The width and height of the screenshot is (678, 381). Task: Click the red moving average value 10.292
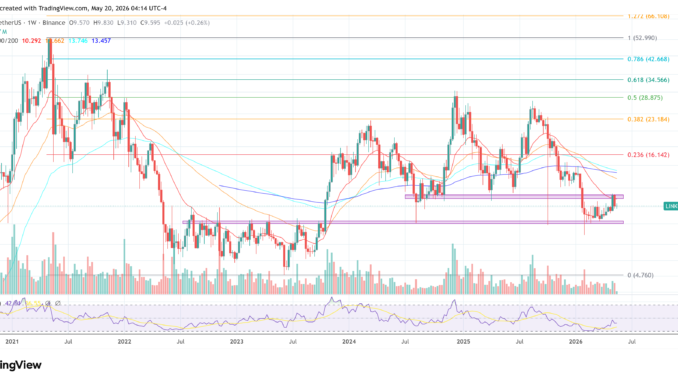[x=32, y=41]
